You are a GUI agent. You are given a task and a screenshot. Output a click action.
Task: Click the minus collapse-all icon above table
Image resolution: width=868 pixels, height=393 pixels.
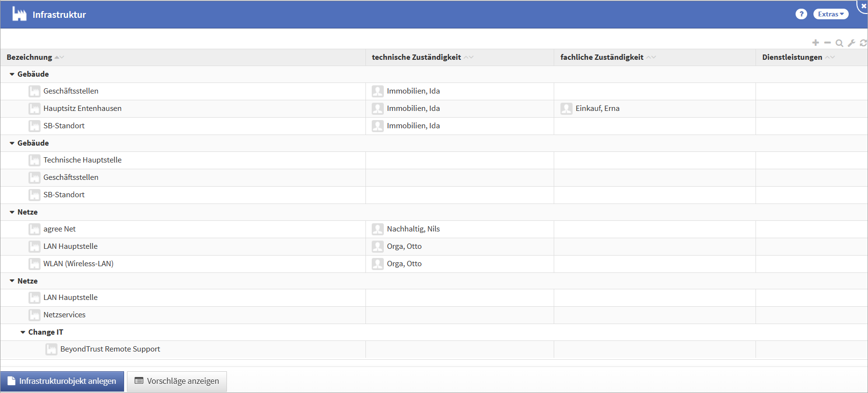point(827,43)
